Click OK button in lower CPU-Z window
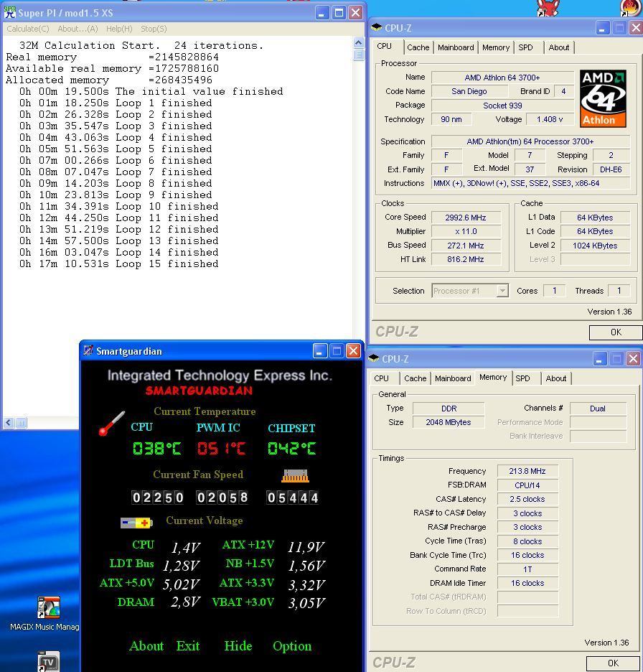Viewport: 643px width, 672px height. 613,663
